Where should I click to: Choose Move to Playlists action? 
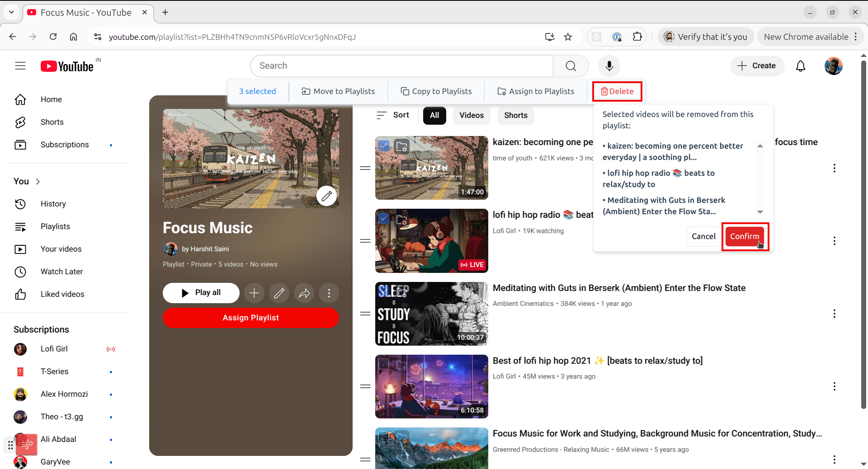pos(338,91)
